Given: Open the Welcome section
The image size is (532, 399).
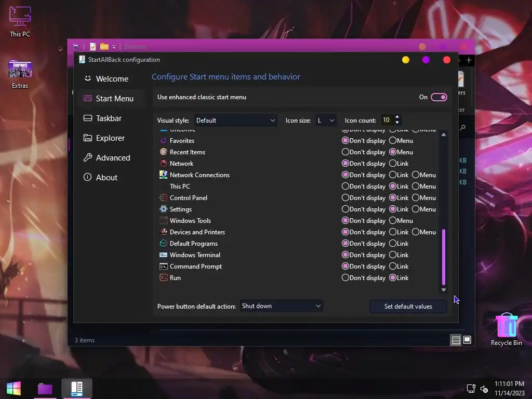Looking at the screenshot, I should click(x=112, y=79).
